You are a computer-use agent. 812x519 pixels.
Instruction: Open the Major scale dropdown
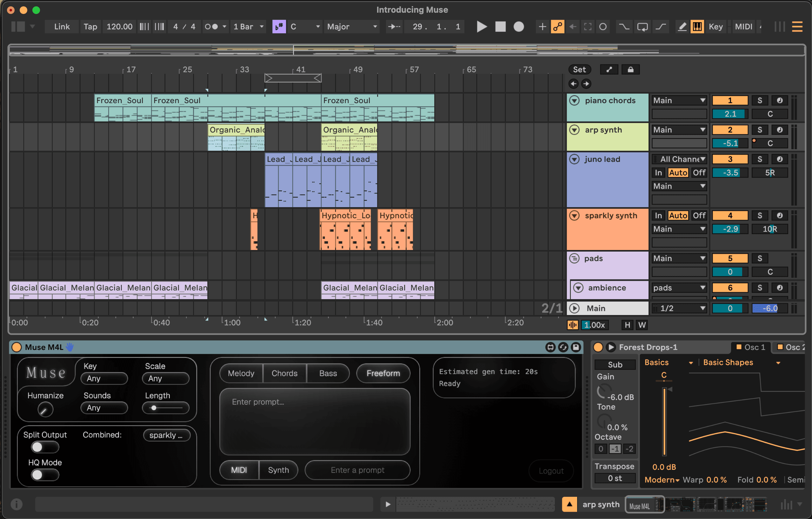pos(352,27)
